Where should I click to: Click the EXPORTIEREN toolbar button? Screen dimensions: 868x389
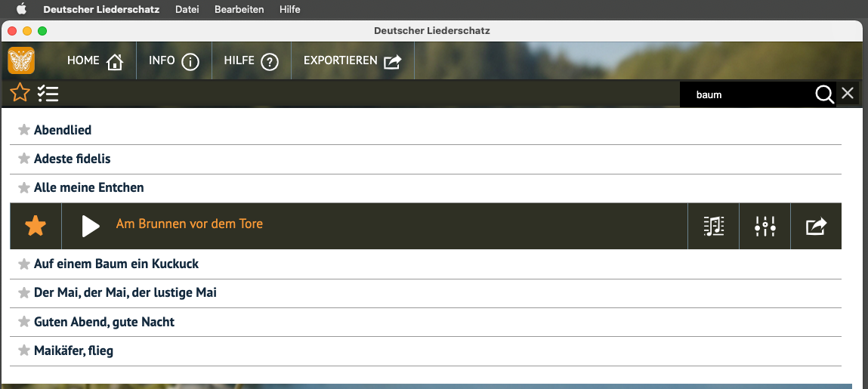353,61
